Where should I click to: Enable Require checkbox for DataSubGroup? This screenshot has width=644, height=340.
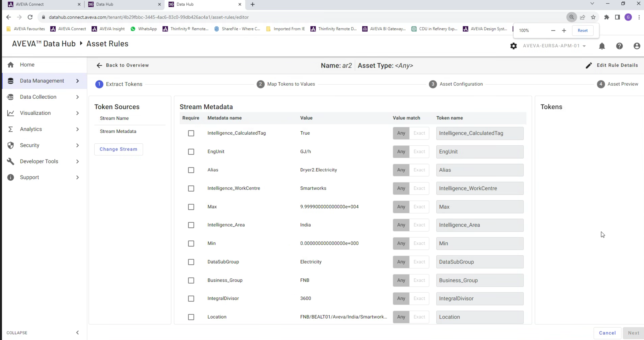(191, 262)
